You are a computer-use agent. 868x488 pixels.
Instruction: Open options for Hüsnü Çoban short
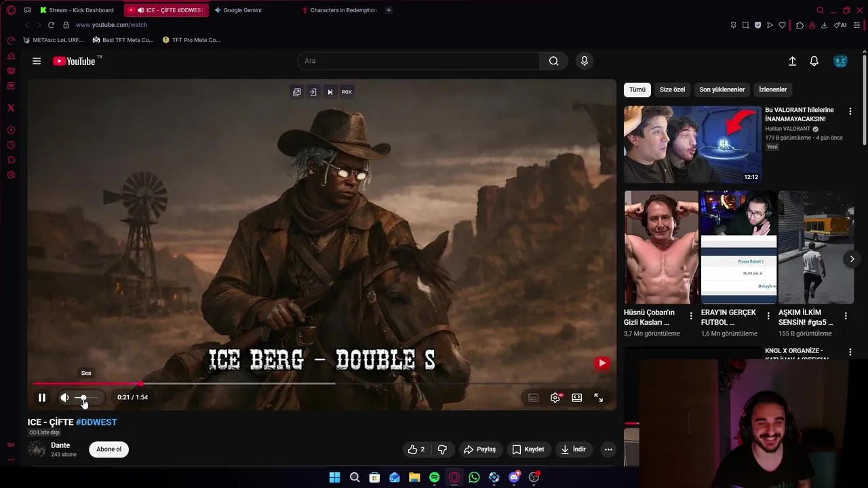691,316
